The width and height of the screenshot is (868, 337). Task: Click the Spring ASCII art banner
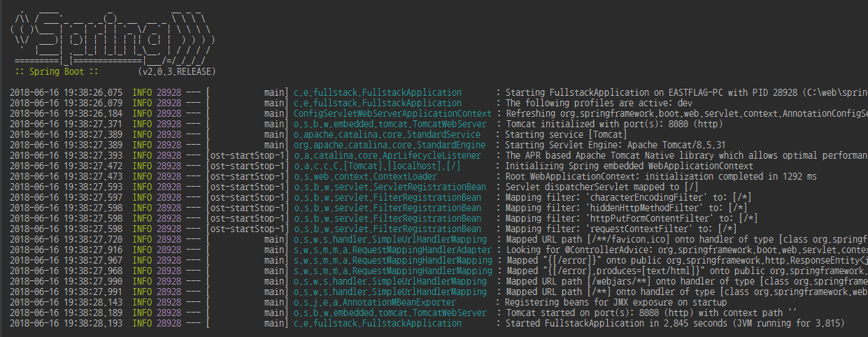click(116, 35)
